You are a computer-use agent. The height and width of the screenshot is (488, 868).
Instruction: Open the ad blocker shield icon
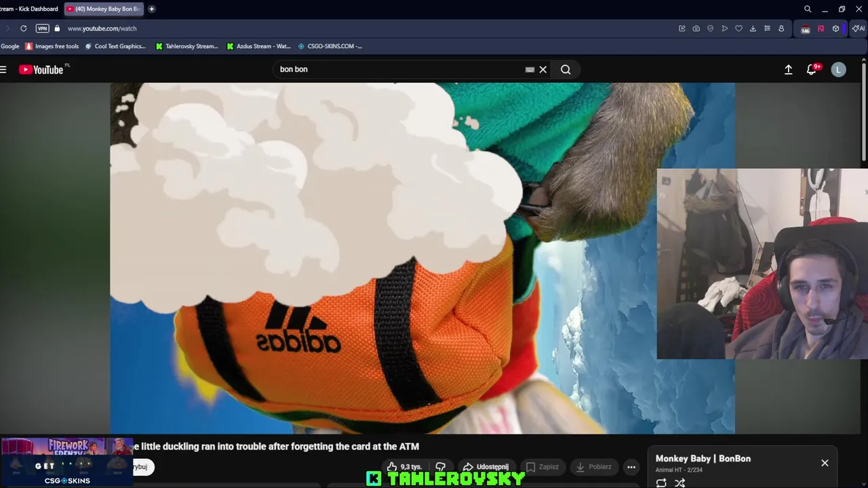pyautogui.click(x=710, y=28)
